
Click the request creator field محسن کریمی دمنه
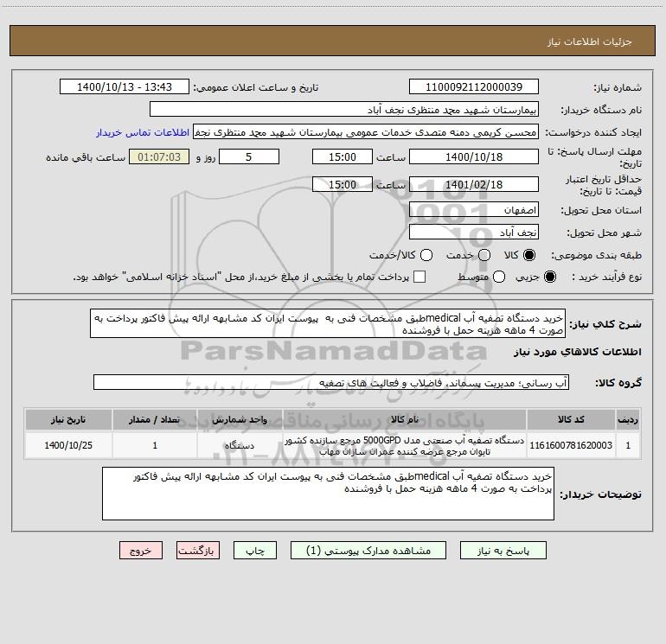point(366,131)
